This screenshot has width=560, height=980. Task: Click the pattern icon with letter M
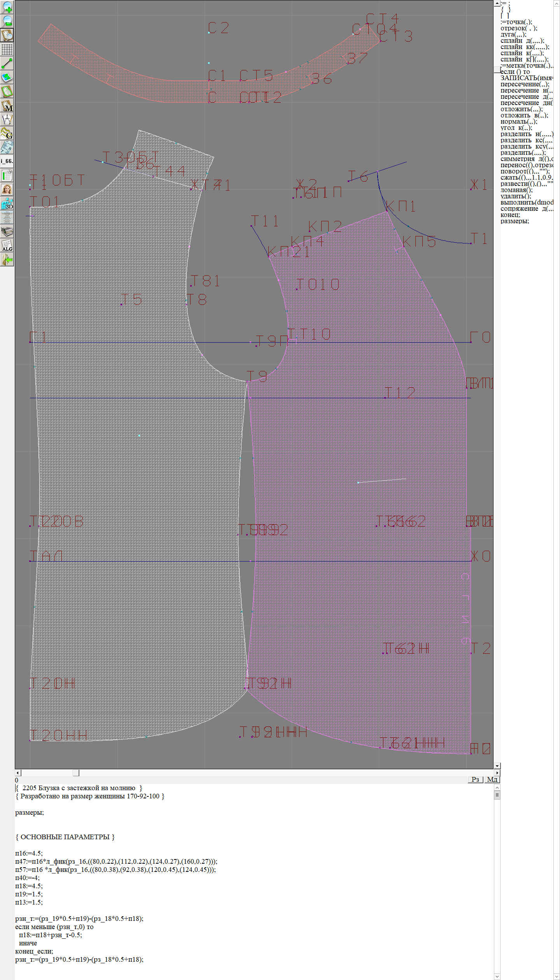[7, 105]
